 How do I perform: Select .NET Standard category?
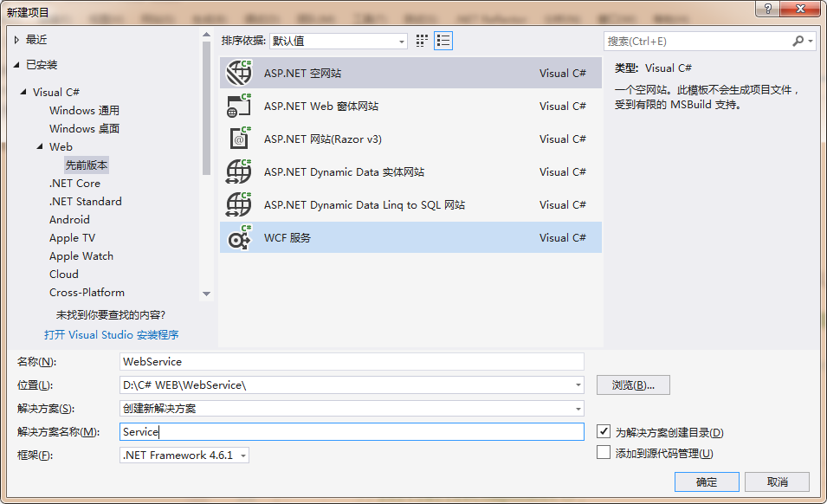pos(86,202)
